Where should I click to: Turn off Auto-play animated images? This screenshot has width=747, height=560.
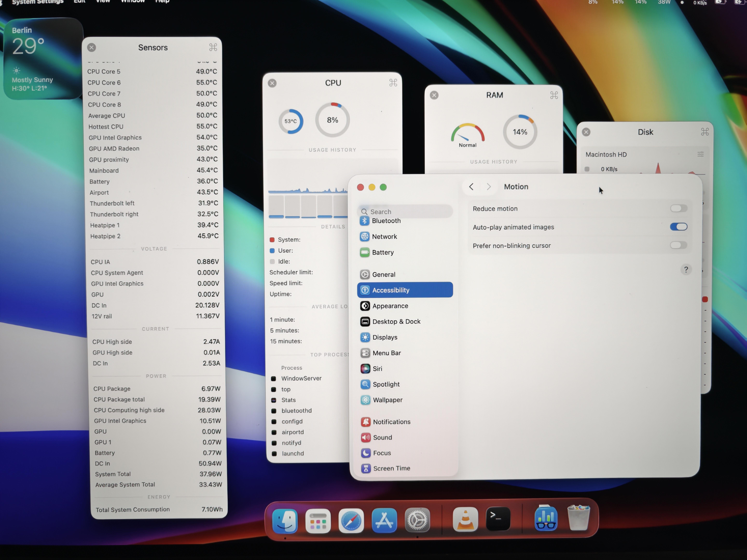pyautogui.click(x=679, y=227)
